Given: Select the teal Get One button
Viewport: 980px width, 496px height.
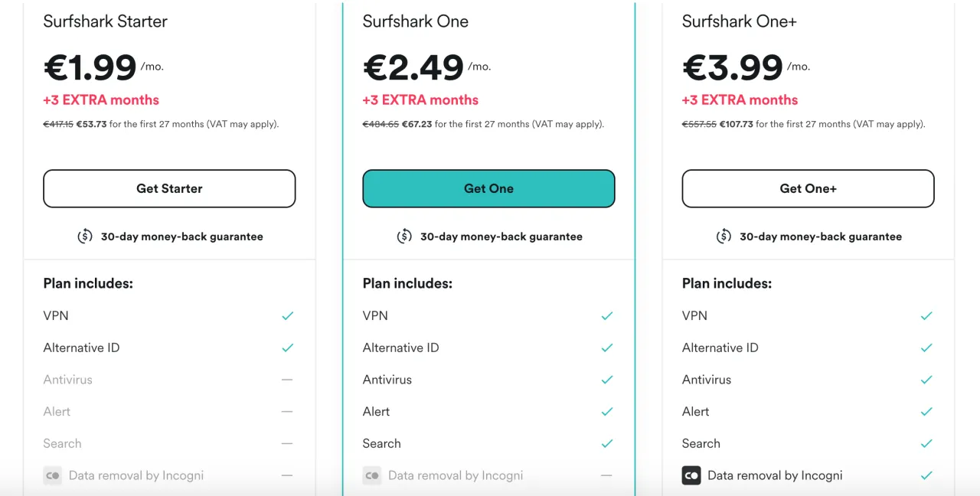Looking at the screenshot, I should pyautogui.click(x=488, y=188).
